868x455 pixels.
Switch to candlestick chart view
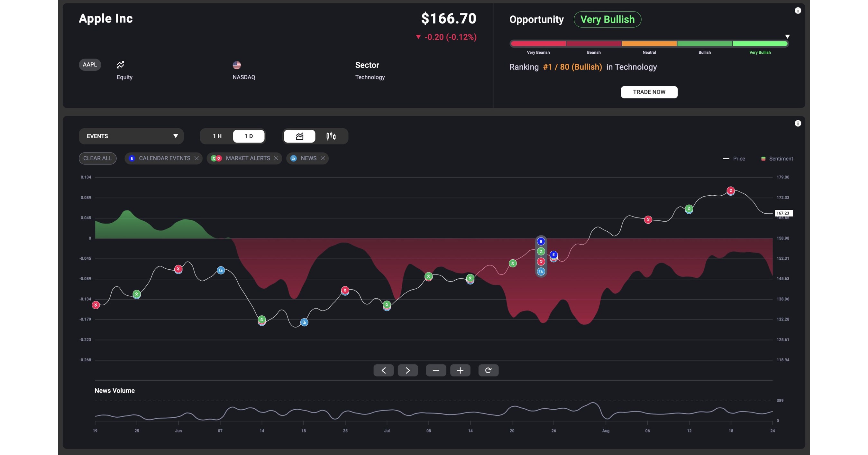(331, 136)
